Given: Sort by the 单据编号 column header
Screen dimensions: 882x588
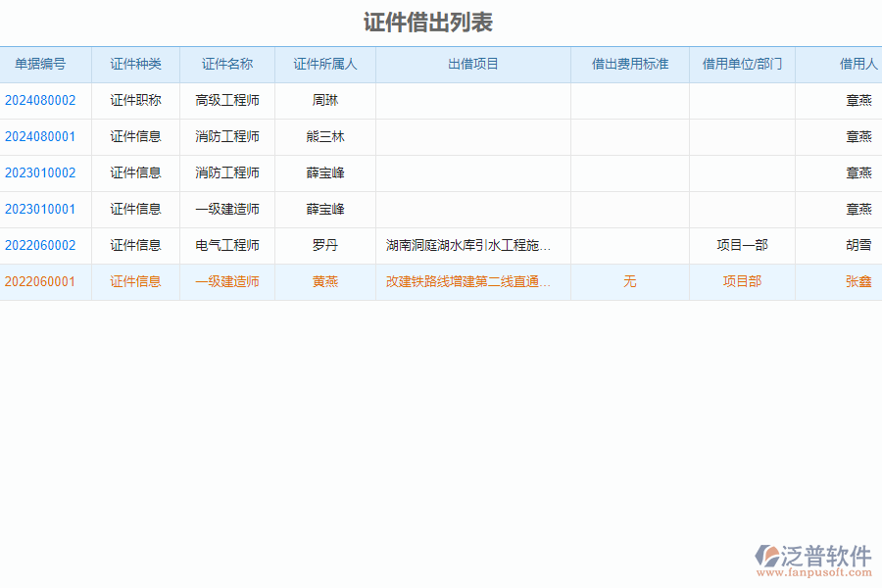Looking at the screenshot, I should [x=45, y=64].
